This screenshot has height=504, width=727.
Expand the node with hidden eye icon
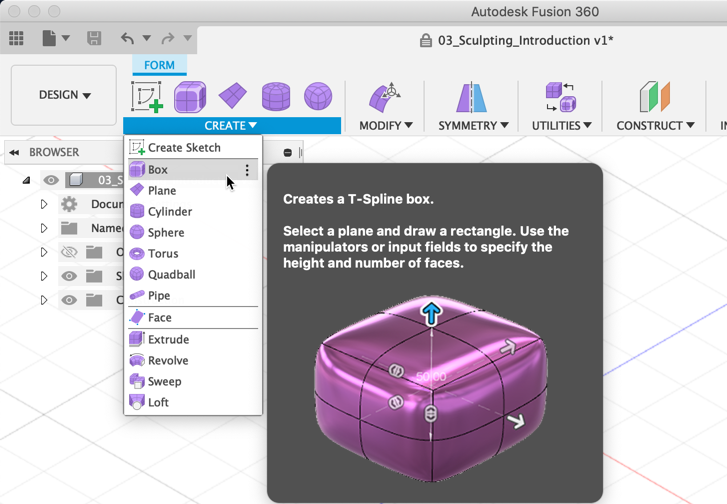coord(44,252)
